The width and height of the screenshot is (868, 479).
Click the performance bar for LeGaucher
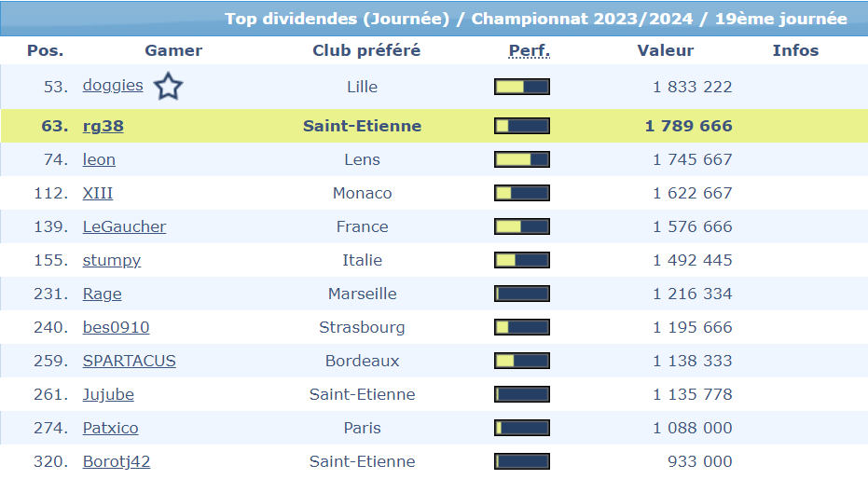521,226
